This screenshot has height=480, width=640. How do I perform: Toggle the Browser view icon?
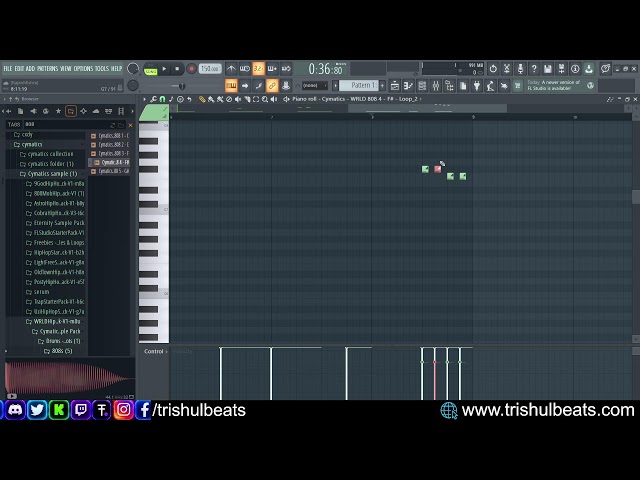point(449,86)
